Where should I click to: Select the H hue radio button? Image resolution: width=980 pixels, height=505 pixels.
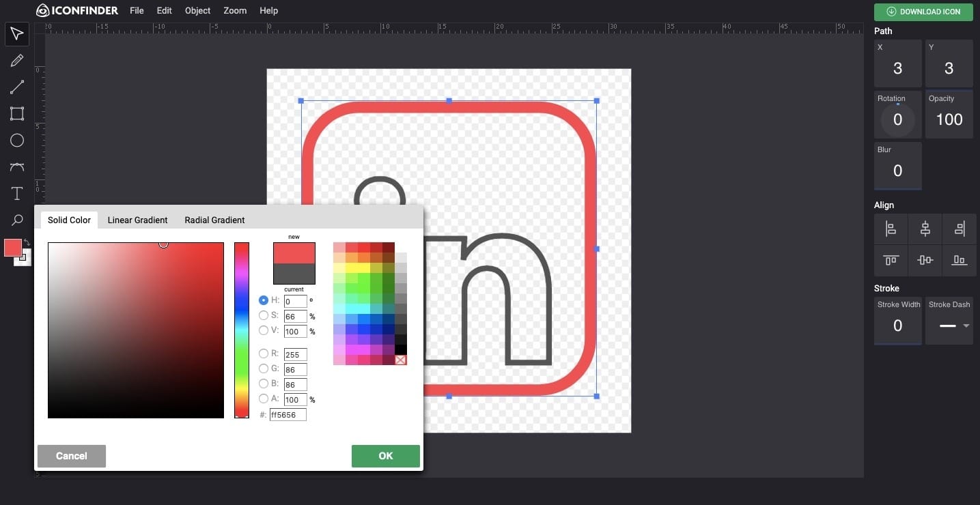(264, 300)
